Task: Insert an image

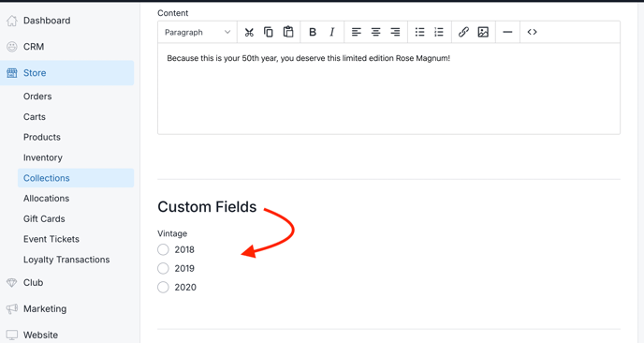Action: tap(483, 32)
